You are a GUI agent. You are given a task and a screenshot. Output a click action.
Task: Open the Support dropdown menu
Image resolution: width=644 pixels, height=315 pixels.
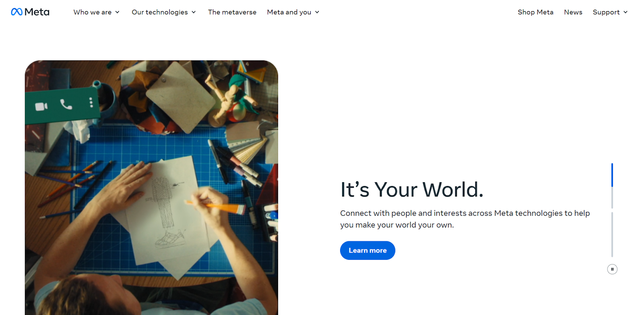pos(610,12)
